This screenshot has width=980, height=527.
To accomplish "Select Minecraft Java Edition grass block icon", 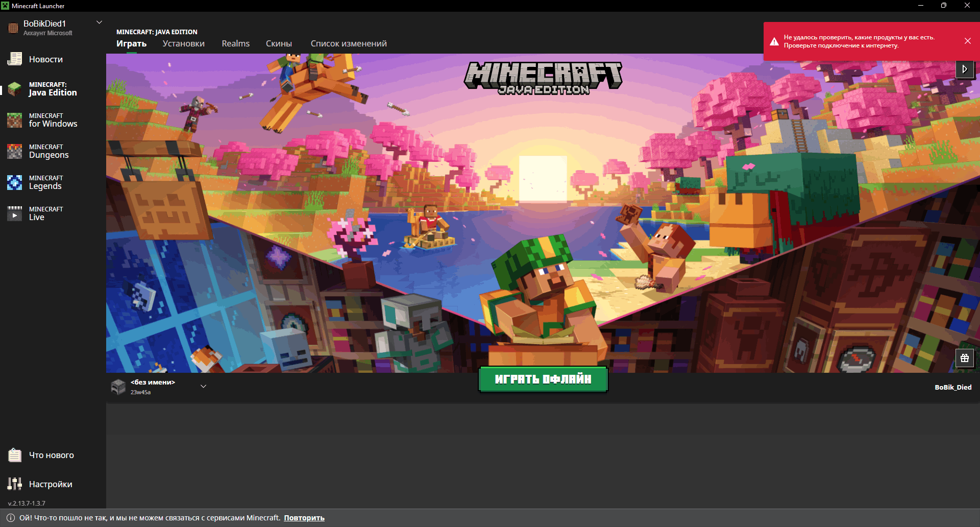I will click(14, 89).
